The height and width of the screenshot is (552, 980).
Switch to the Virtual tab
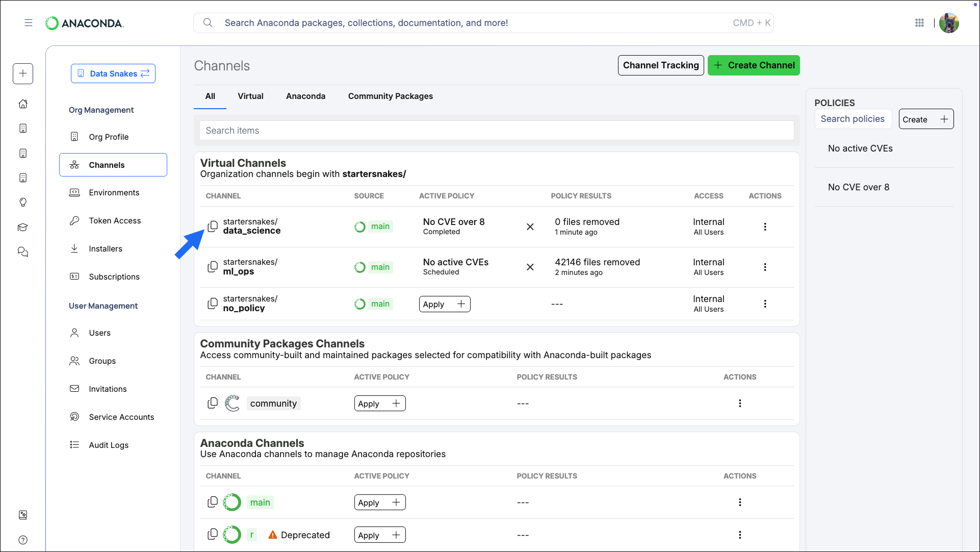[x=250, y=96]
